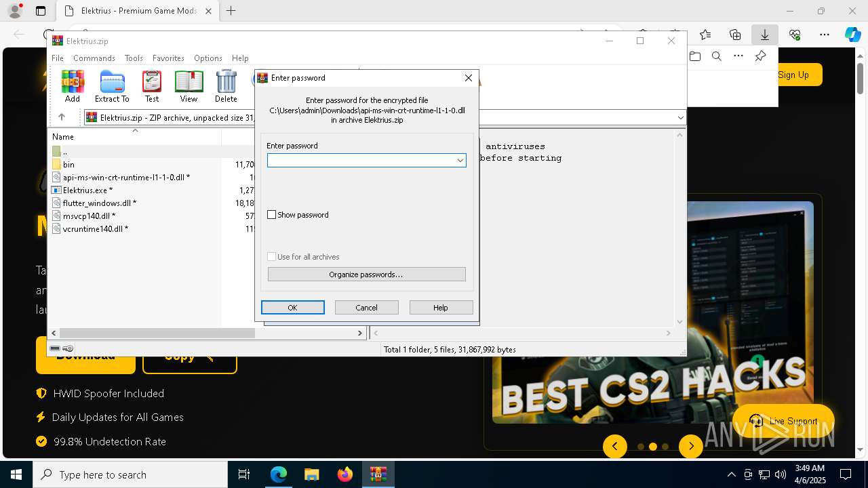Open the Favorites menu
This screenshot has width=868, height=488.
pos(168,58)
